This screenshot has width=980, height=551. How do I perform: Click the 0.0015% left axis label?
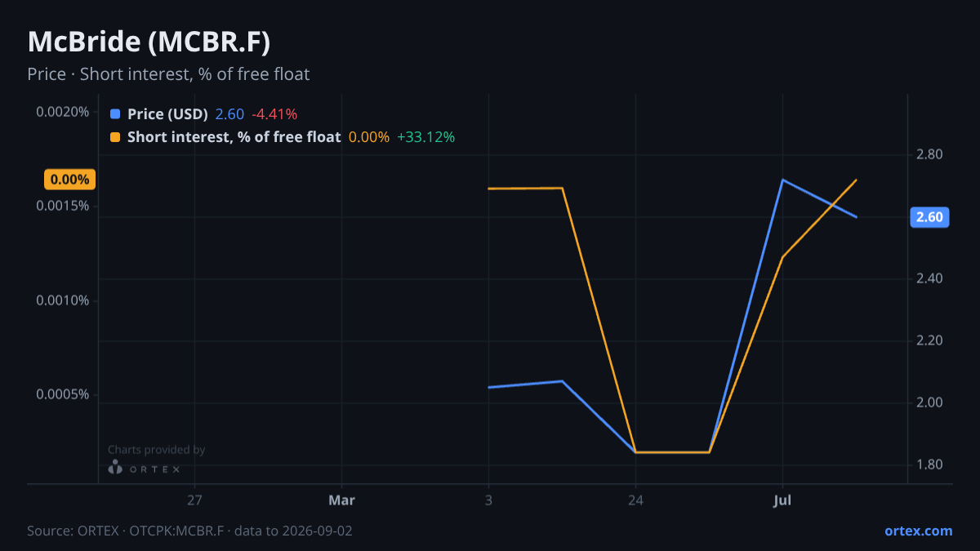coord(63,206)
